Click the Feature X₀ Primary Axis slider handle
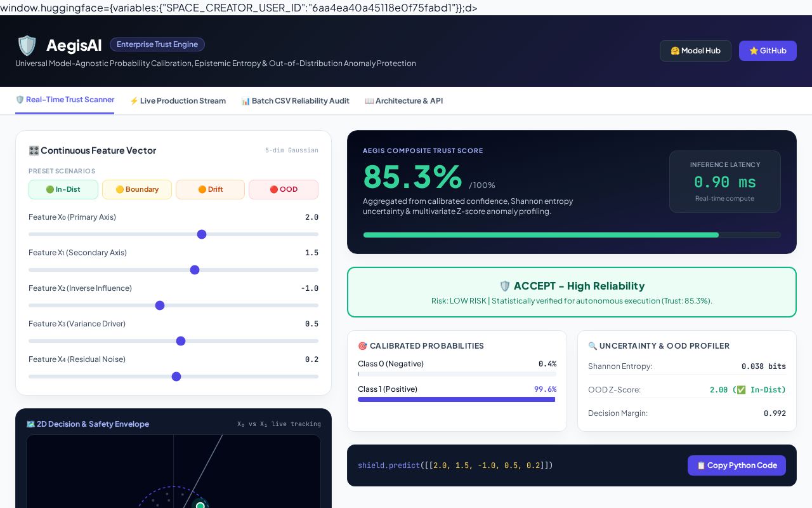This screenshot has width=812, height=508. (202, 234)
